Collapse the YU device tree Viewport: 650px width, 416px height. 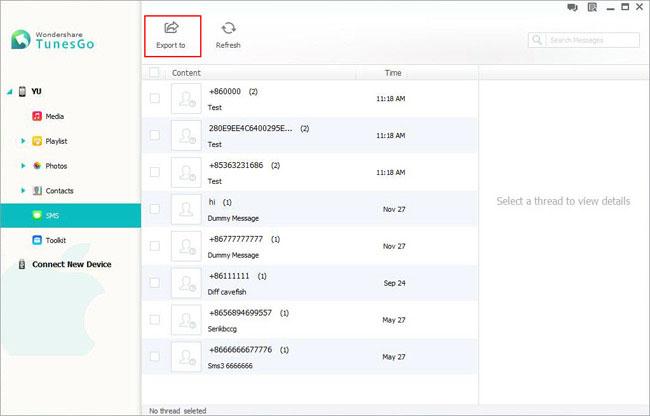(9, 92)
